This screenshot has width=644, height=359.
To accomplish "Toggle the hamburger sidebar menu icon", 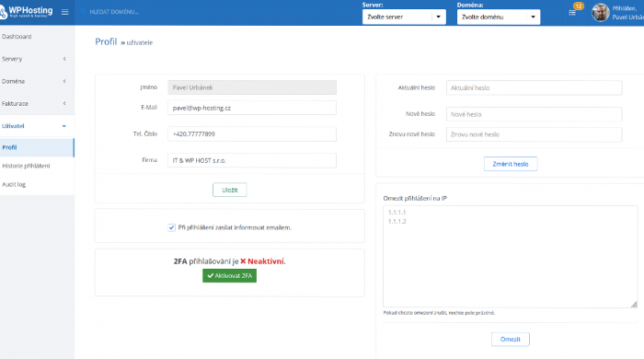I will [x=65, y=12].
